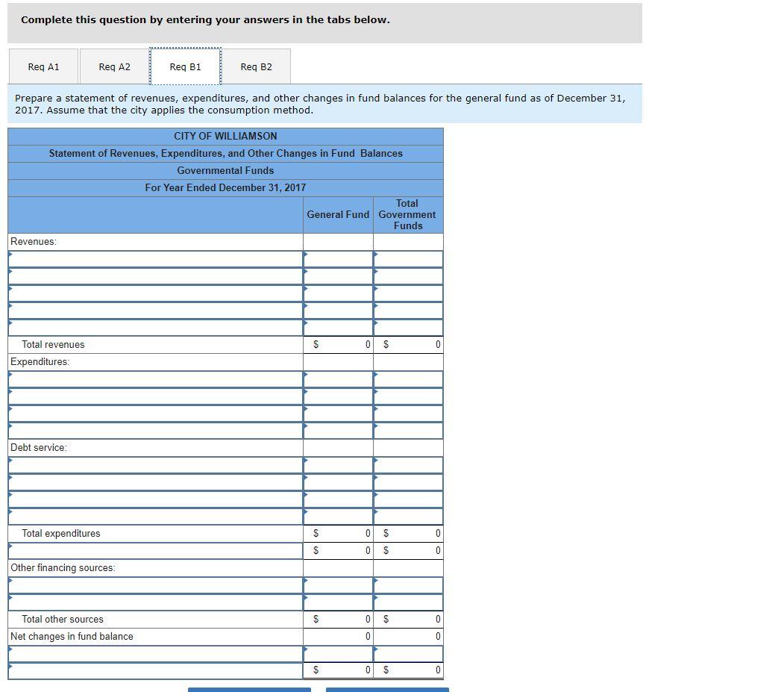The height and width of the screenshot is (692, 784).
Task: Open second Other financing sources label dropdown
Action: pyautogui.click(x=155, y=602)
